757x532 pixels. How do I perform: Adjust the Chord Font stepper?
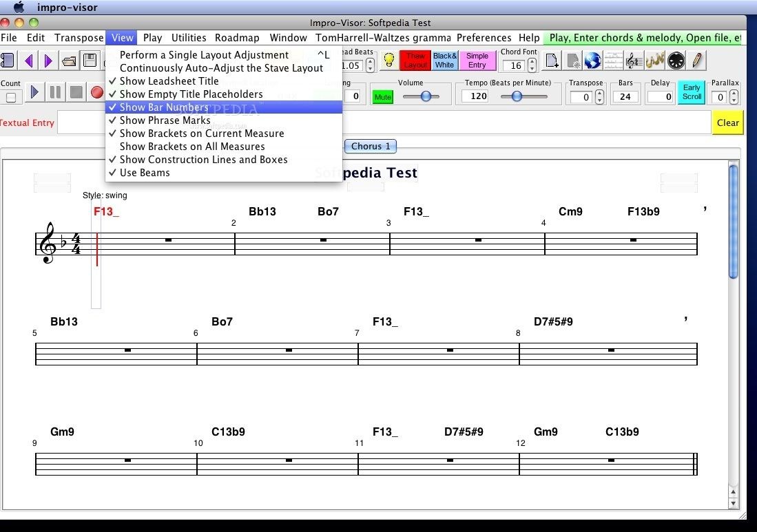coord(532,65)
